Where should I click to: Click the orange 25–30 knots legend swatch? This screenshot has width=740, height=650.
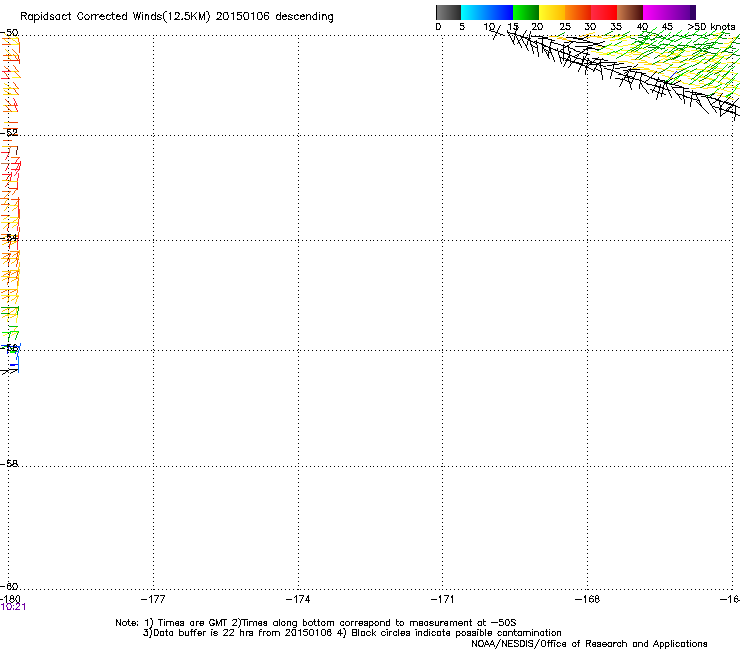click(x=578, y=12)
